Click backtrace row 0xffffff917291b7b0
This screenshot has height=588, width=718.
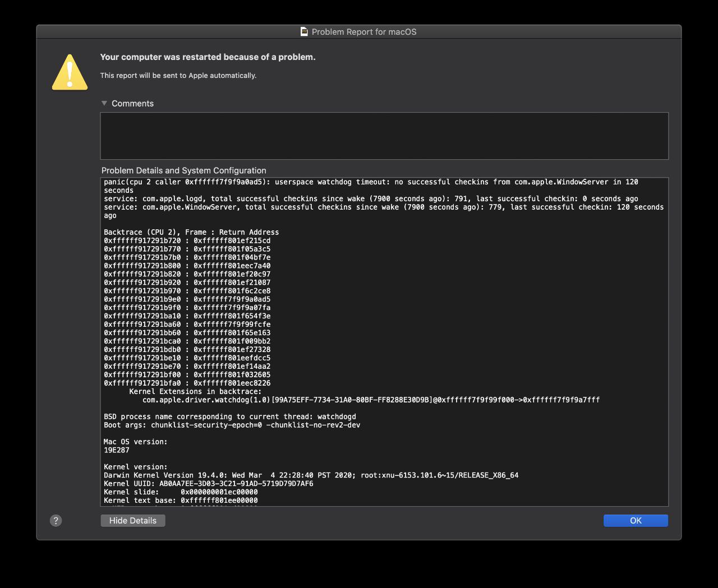tap(187, 257)
